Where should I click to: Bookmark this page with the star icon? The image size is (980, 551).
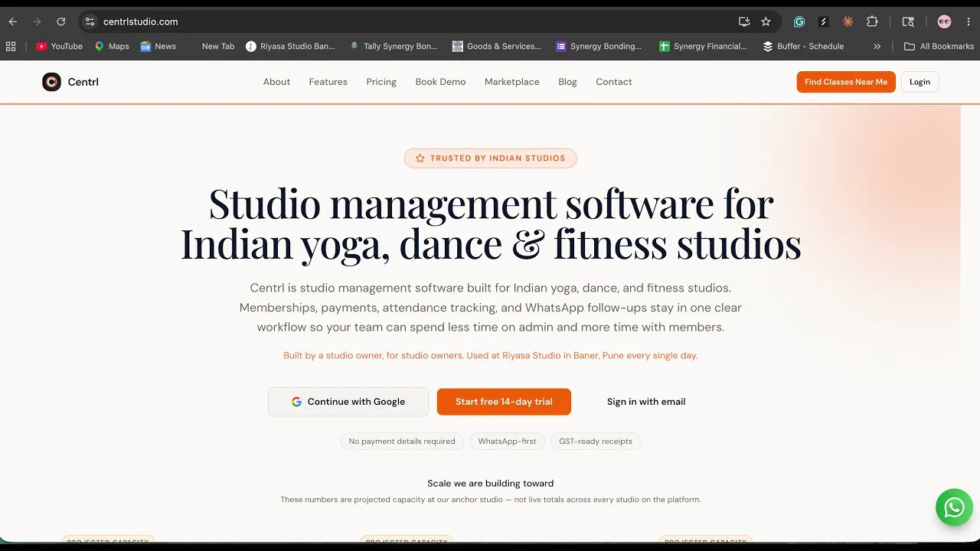click(x=766, y=21)
